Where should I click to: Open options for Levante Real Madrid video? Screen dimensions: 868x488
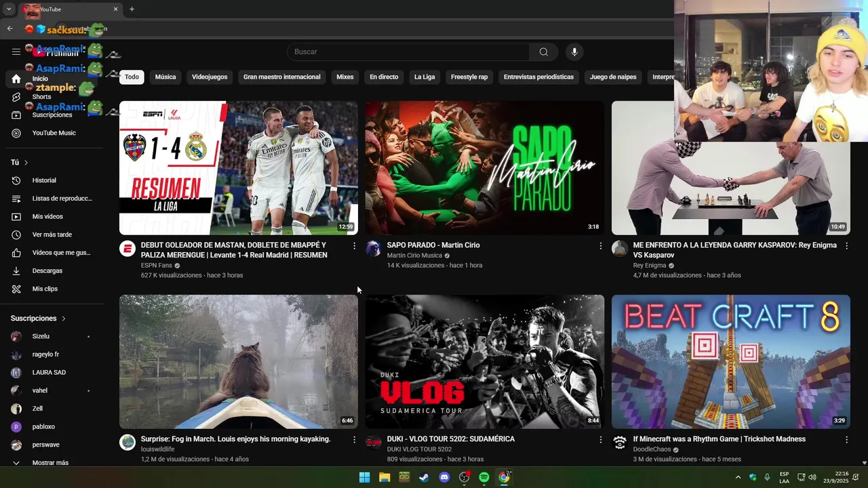354,246
